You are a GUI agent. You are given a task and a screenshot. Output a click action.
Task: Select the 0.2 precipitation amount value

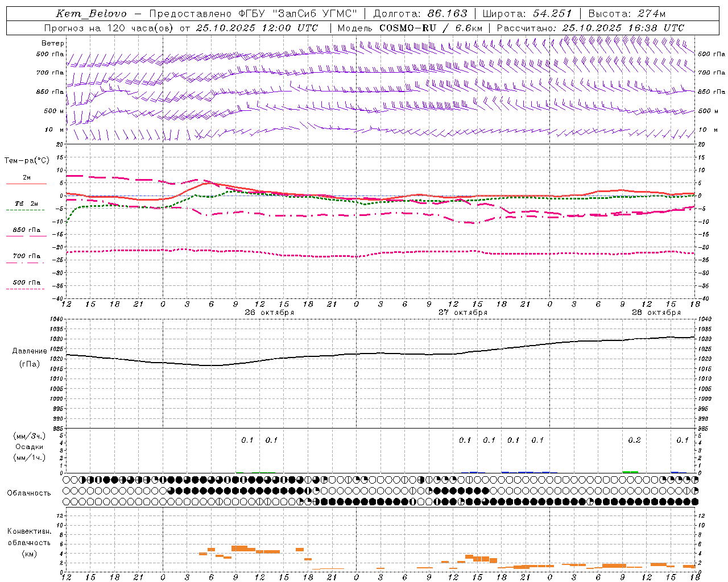click(x=634, y=440)
